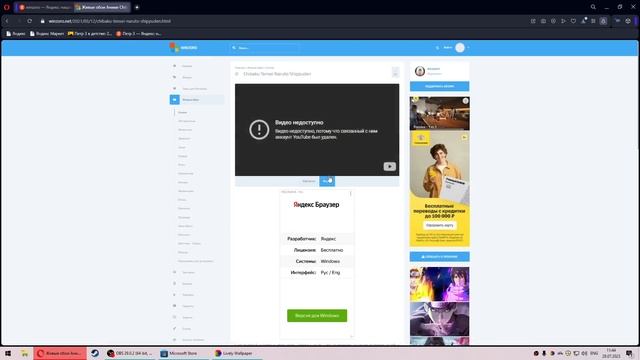Switch to the first Yandex browser tab
The width and height of the screenshot is (640, 360).
(x=44, y=7)
